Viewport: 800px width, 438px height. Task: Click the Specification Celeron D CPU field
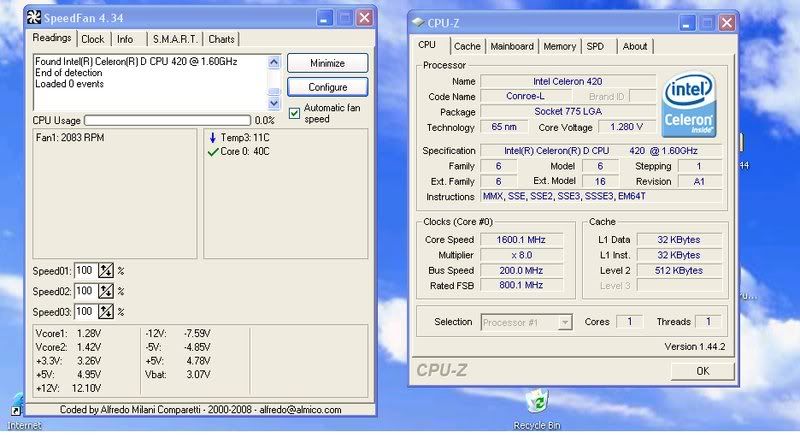pyautogui.click(x=601, y=151)
